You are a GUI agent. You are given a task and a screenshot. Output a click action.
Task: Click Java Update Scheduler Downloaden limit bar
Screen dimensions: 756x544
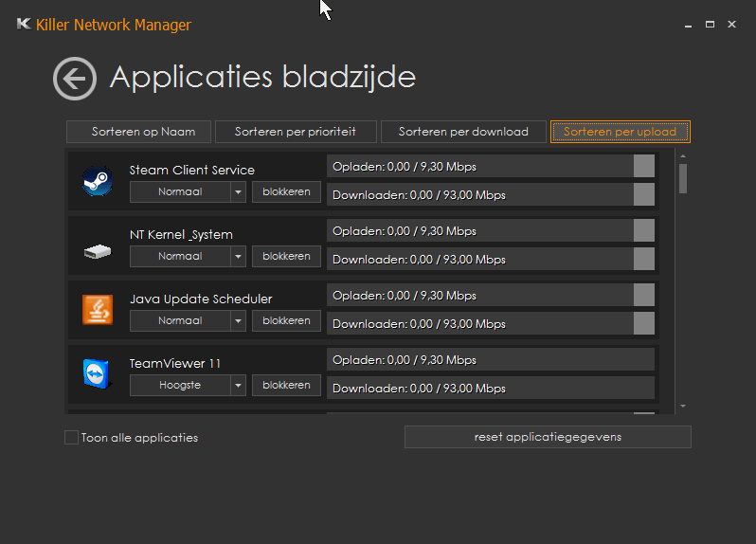[491, 323]
